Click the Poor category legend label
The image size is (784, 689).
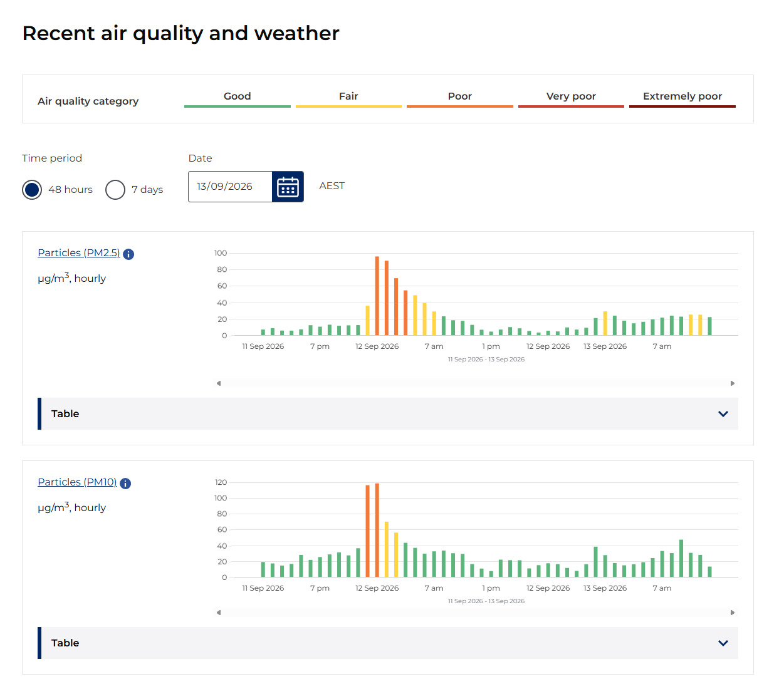pyautogui.click(x=460, y=96)
